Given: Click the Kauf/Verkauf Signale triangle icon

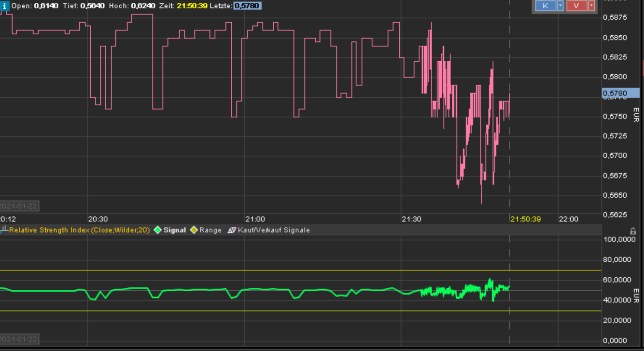Looking at the screenshot, I should [x=231, y=230].
